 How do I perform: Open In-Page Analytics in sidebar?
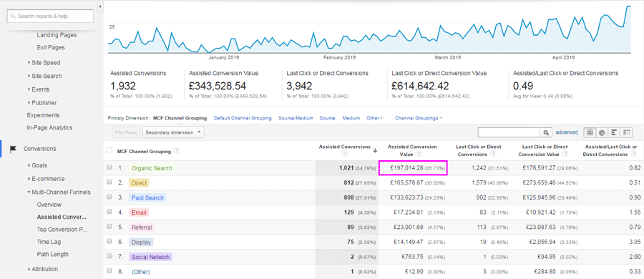49,128
